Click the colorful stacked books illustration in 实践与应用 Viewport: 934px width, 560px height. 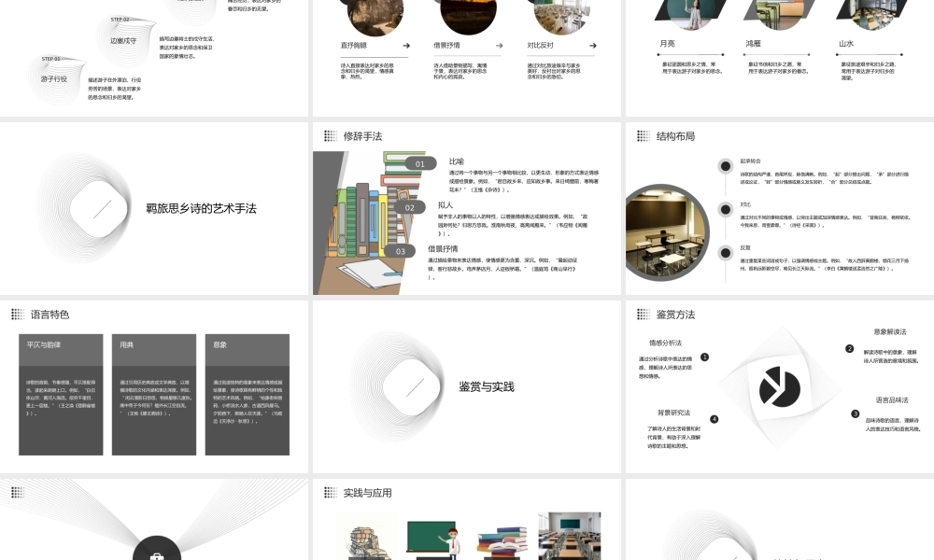[x=502, y=541]
